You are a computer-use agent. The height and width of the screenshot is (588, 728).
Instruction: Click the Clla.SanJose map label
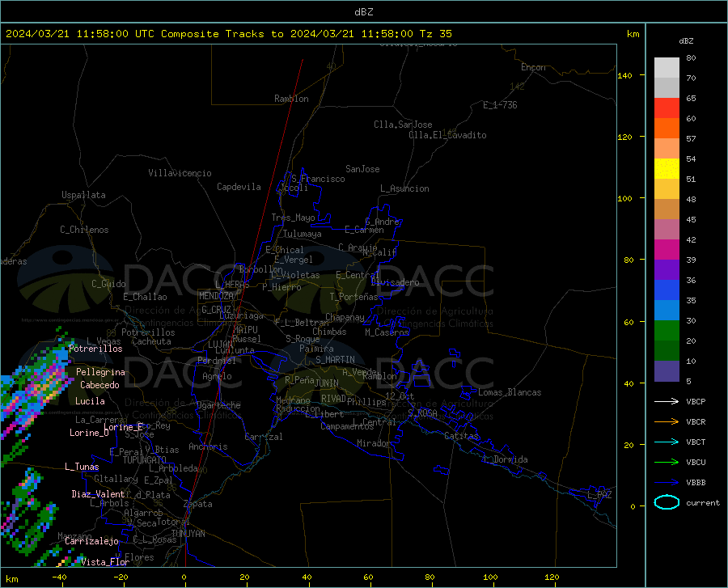pyautogui.click(x=403, y=125)
